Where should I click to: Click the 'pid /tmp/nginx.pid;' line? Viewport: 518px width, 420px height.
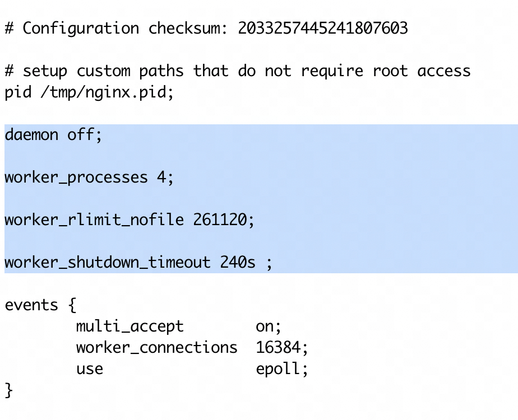[89, 92]
